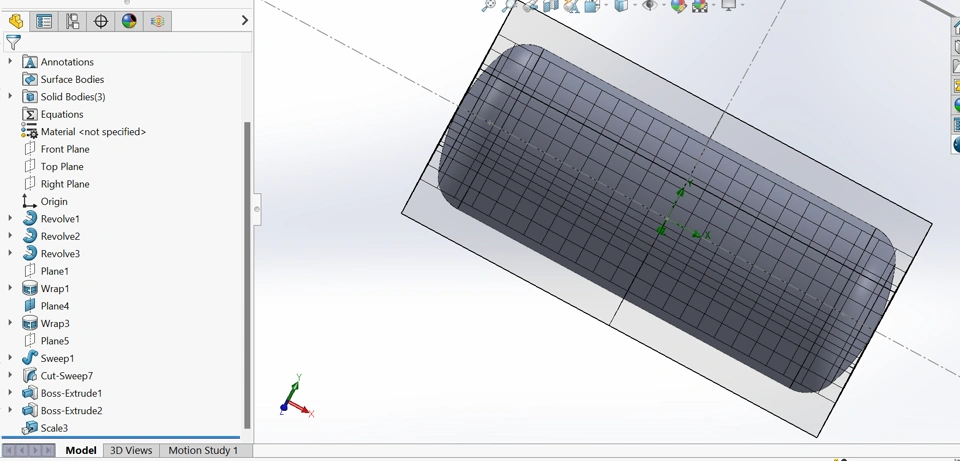Open View Orientation dropdown arrow
The width and height of the screenshot is (960, 461).
pos(606,6)
